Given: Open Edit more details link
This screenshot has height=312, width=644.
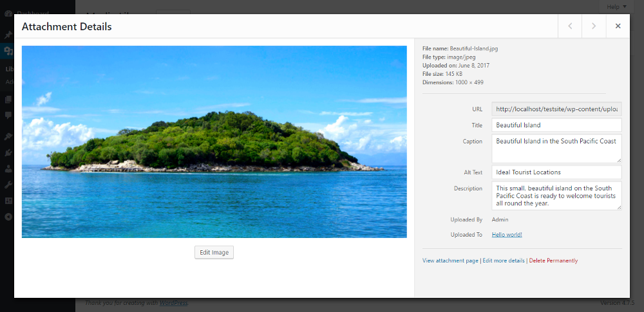Looking at the screenshot, I should point(504,261).
